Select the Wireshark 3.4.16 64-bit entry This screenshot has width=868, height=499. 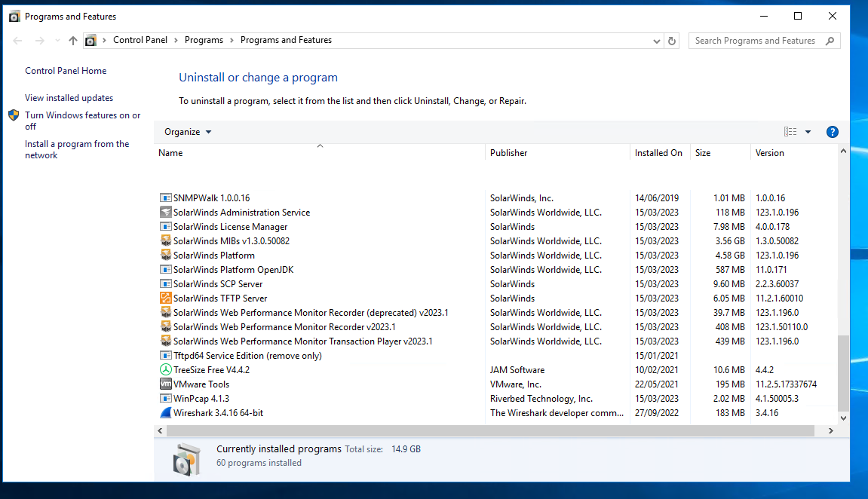point(496,413)
